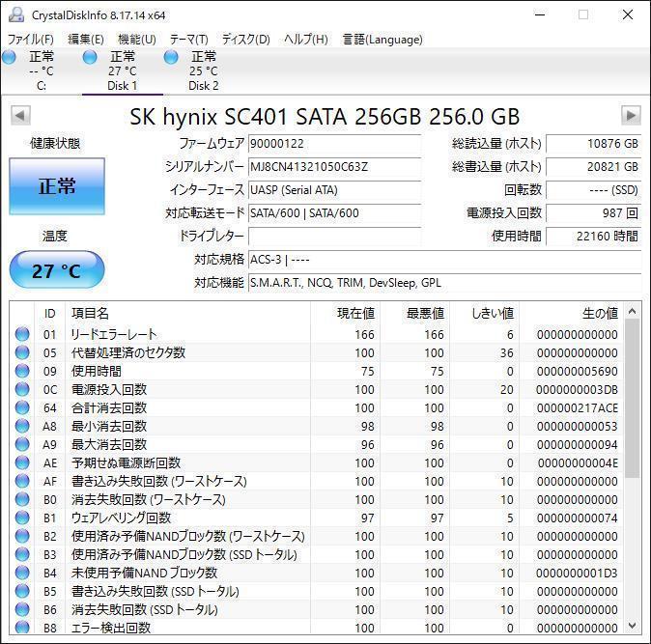Click the total host writes value 20821 GB
651x644 pixels.
pyautogui.click(x=594, y=167)
